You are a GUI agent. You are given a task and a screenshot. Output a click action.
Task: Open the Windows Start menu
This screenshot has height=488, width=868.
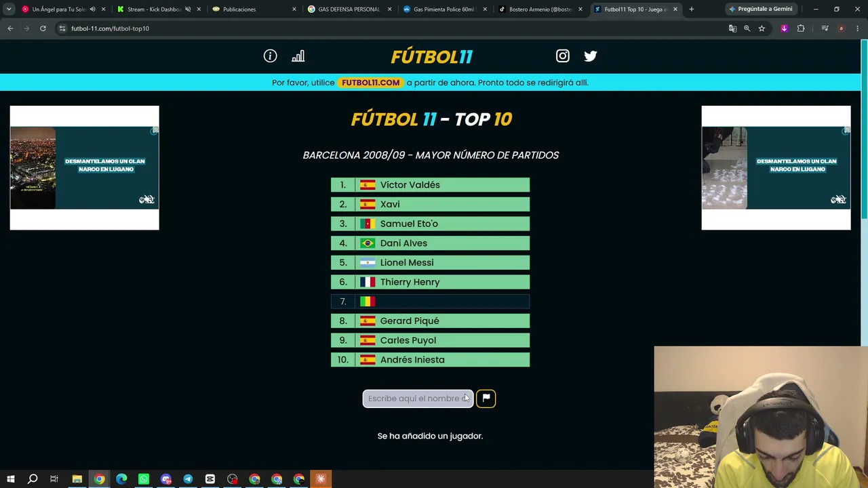[x=10, y=479]
